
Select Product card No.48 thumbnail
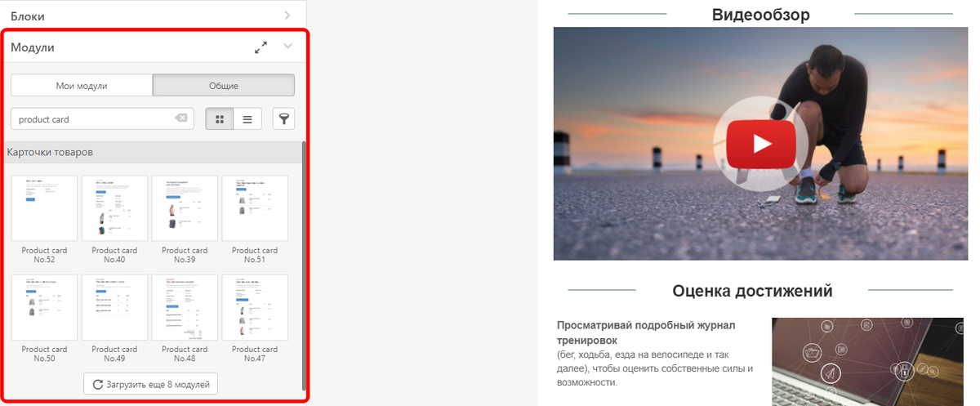(185, 307)
